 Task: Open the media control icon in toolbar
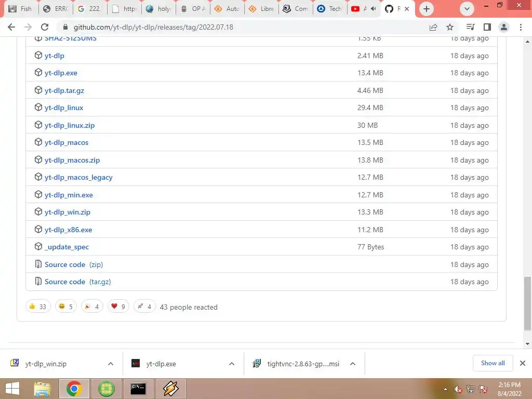(x=471, y=27)
